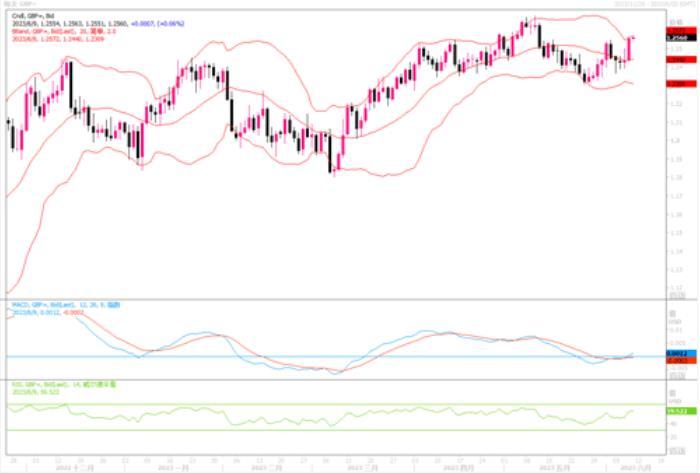This screenshot has width=700, height=473.
Task: Select the horizontal blue zero line in MACD panel
Action: [x=300, y=357]
